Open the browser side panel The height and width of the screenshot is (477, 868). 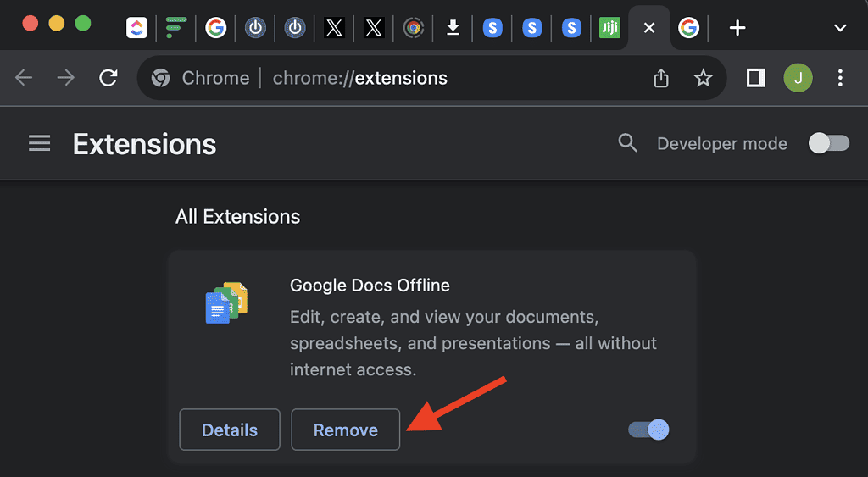point(755,79)
